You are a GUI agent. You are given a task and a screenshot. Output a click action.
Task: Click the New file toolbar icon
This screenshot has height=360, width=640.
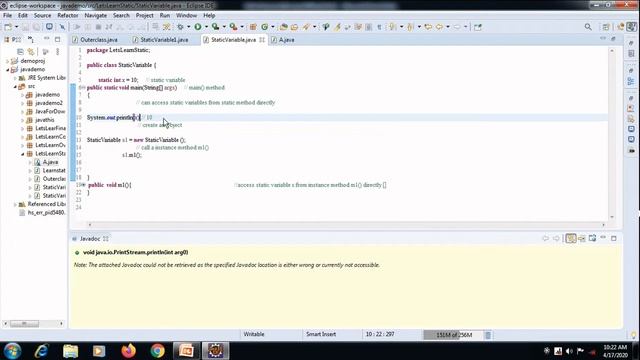point(8,27)
